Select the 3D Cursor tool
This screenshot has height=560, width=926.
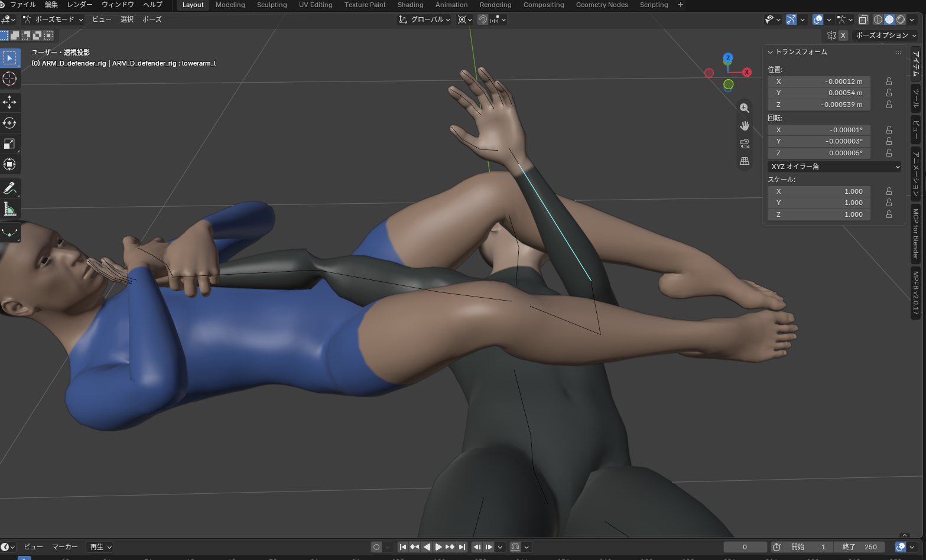coord(9,79)
